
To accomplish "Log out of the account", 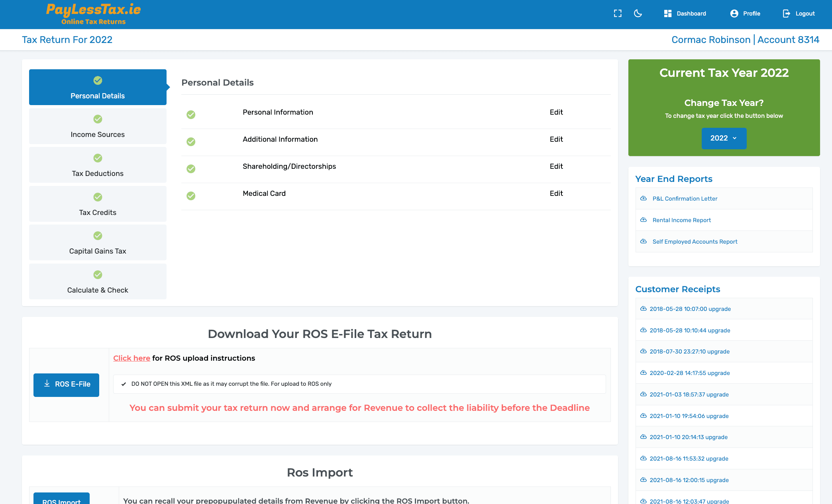I will [799, 14].
